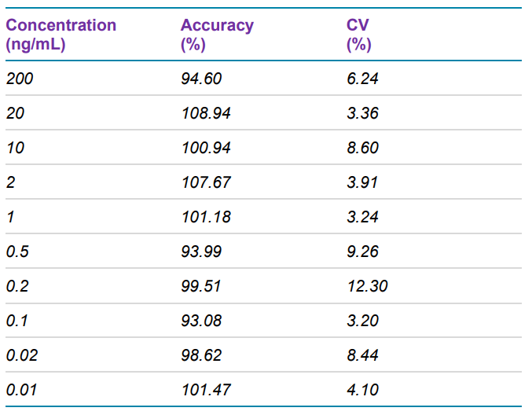Select the 10 concentration cell
This screenshot has height=415, width=532.
(15, 148)
